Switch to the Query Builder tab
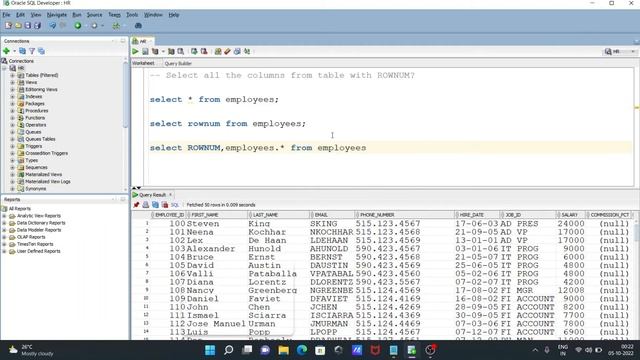This screenshot has height=360, width=640. 178,64
